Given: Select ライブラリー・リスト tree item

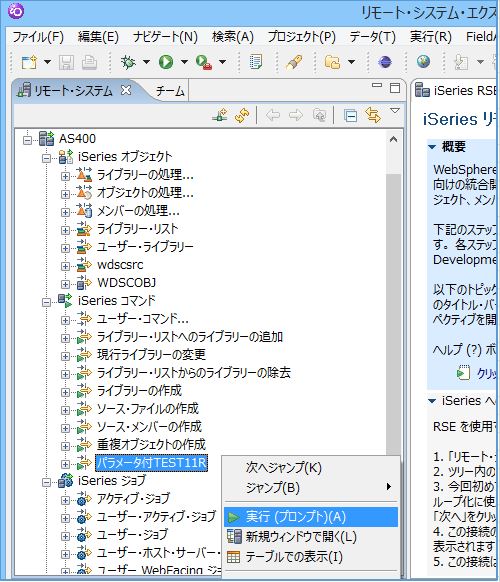Looking at the screenshot, I should [137, 229].
